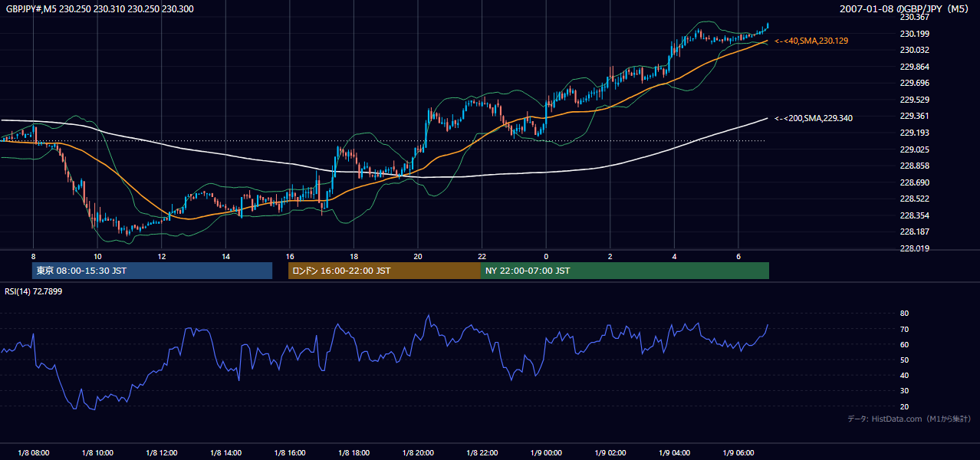
Task: Click the 2007-01-08 のGBP/JPY (M5) heading
Action: (906, 8)
